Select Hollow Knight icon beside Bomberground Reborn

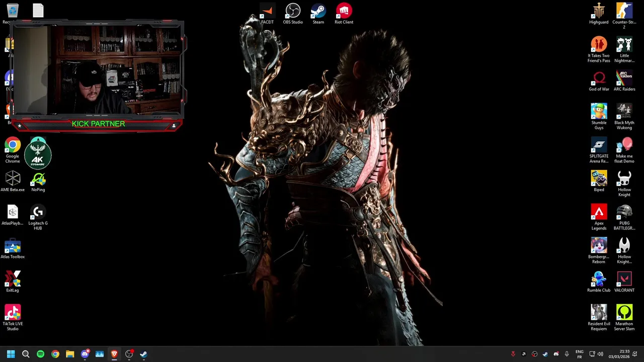[624, 251]
